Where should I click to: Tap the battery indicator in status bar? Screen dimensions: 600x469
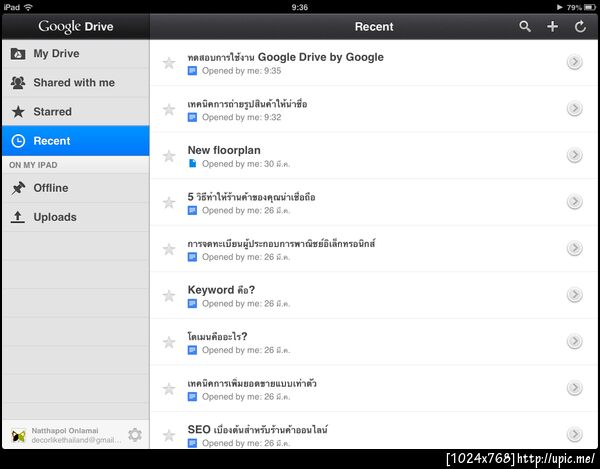tap(590, 7)
